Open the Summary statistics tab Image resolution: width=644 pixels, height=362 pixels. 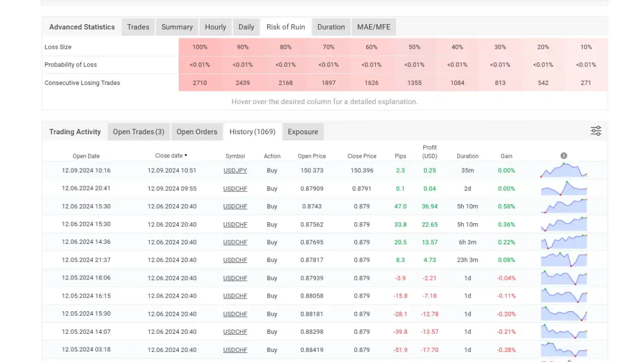tap(177, 27)
